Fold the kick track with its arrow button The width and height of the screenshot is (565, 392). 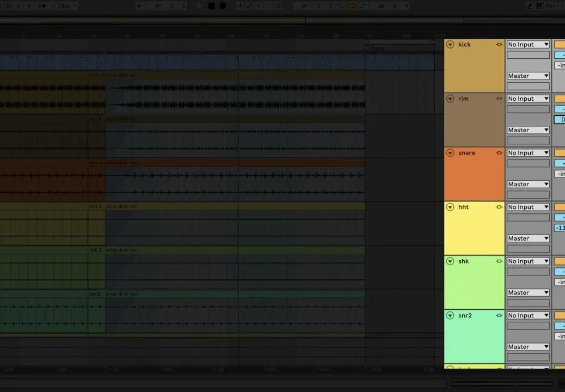450,44
